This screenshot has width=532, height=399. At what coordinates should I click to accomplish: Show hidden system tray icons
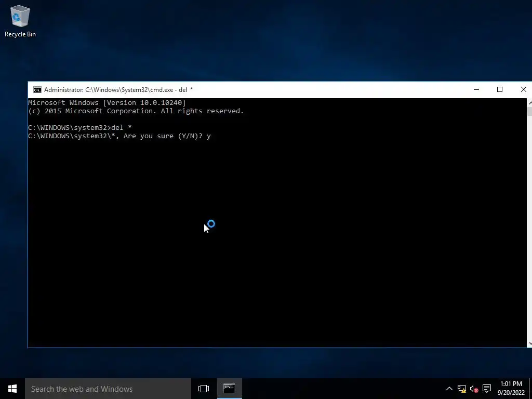449,389
